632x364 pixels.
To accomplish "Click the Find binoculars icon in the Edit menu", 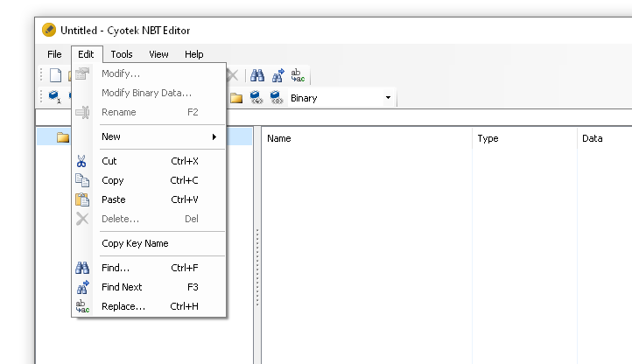I will (82, 268).
